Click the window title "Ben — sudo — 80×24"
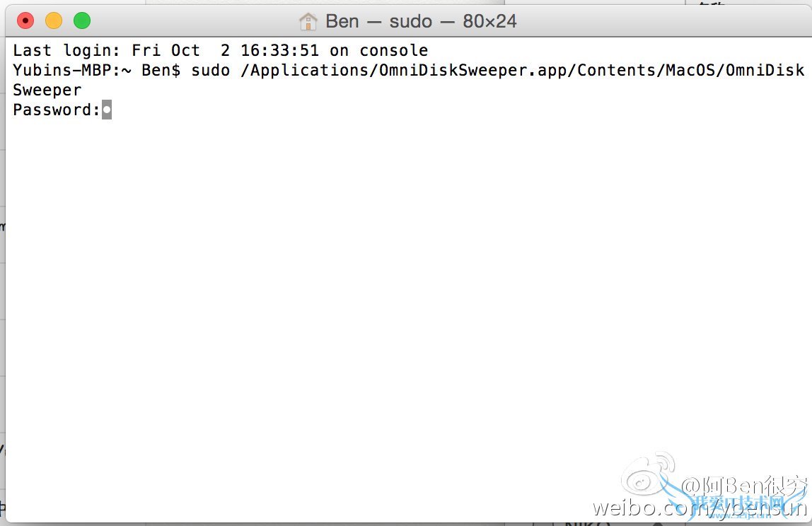Screen dimensions: 812x526 click(421, 21)
